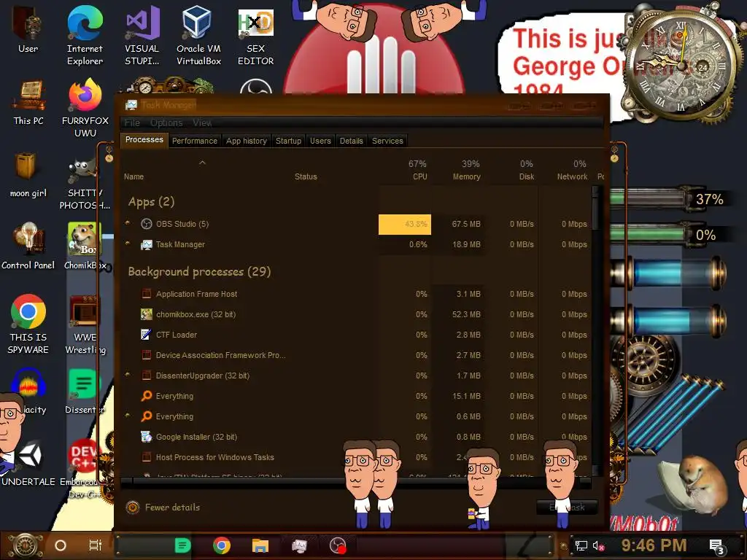Launch the Audacity headphones desktop icon
Image resolution: width=747 pixels, height=560 pixels.
28,392
